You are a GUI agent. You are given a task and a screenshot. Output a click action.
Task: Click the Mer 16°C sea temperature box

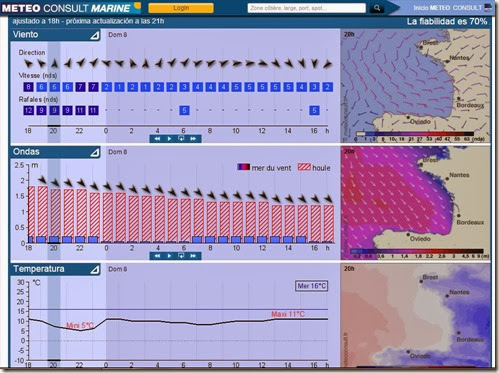311,286
